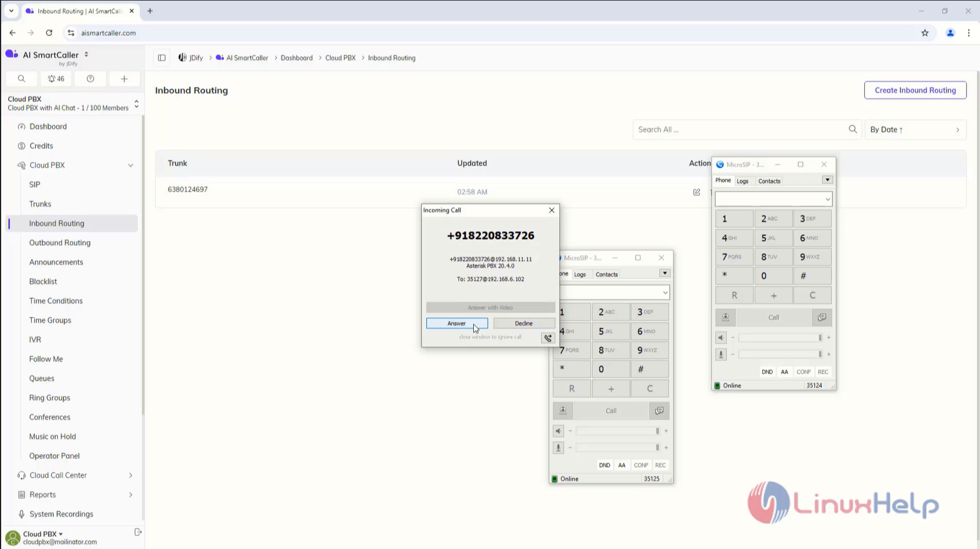Adjust speaker volume slider in MicroSIP 35125
Image resolution: width=980 pixels, height=549 pixels.
point(618,431)
